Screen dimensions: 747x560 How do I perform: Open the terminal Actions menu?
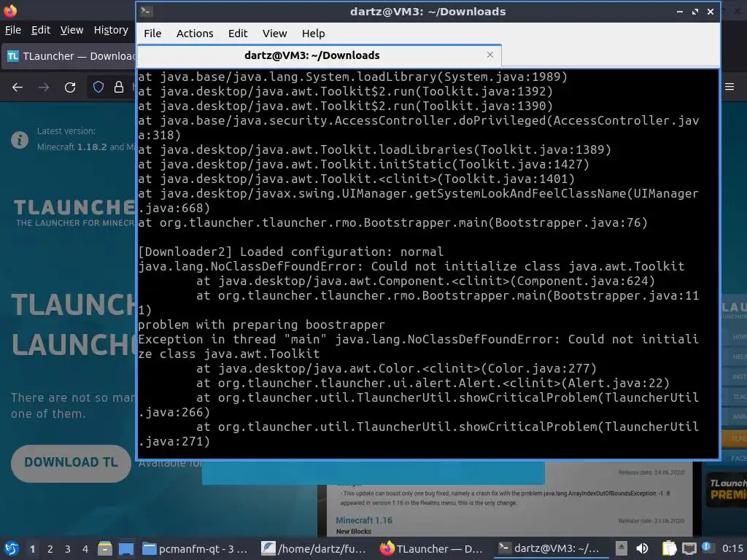coord(195,34)
